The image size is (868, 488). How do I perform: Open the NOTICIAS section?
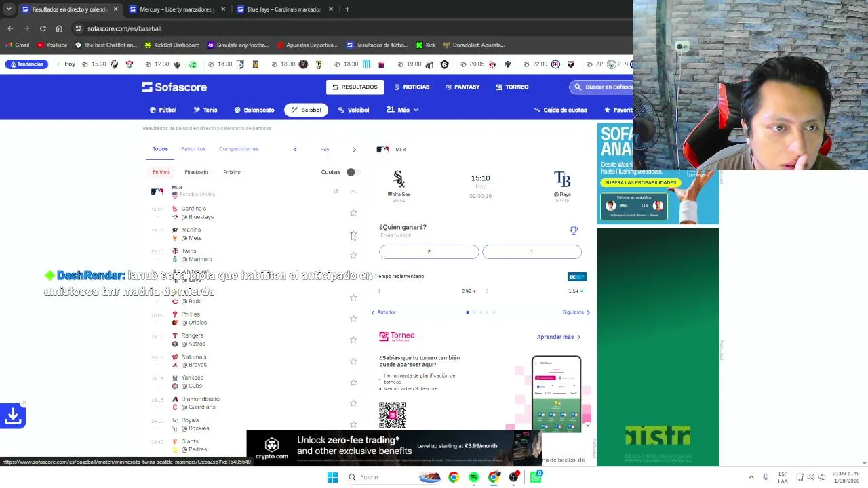coord(412,87)
